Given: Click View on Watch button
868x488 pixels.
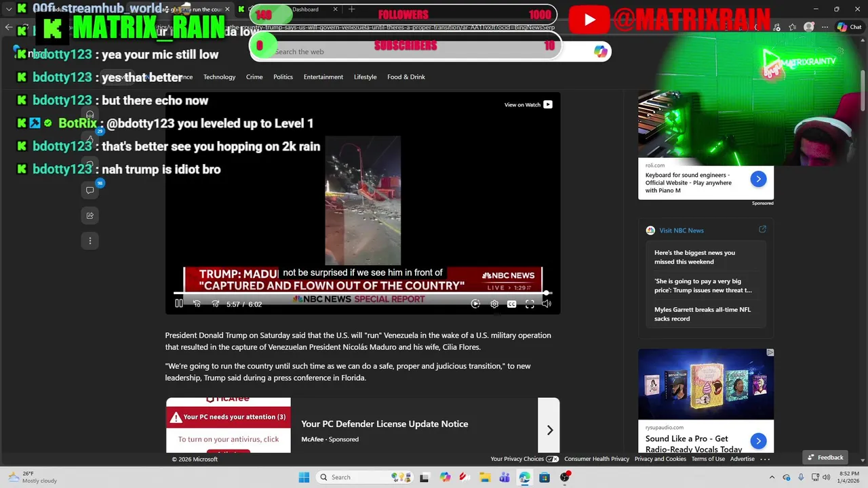Looking at the screenshot, I should tap(528, 104).
